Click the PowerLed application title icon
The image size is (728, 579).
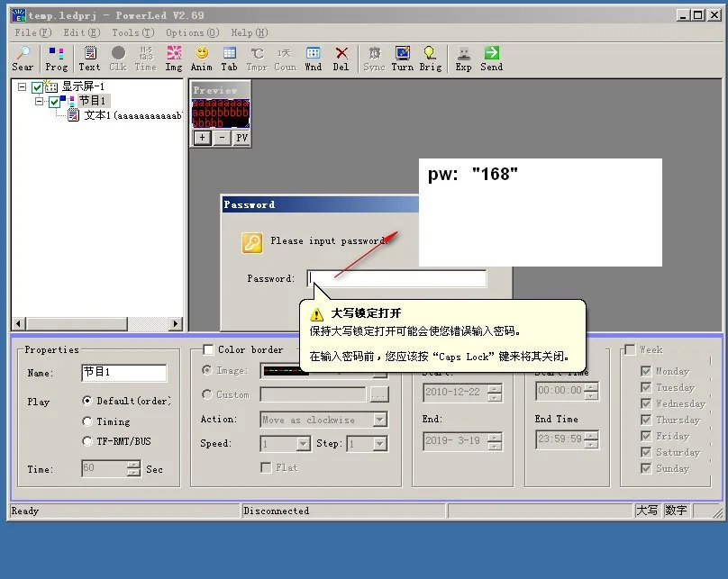(19, 15)
